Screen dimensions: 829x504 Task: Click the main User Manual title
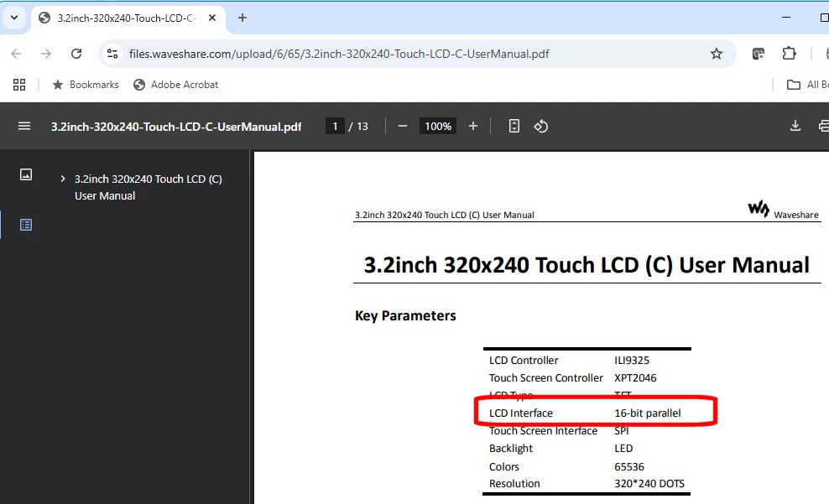pos(587,265)
